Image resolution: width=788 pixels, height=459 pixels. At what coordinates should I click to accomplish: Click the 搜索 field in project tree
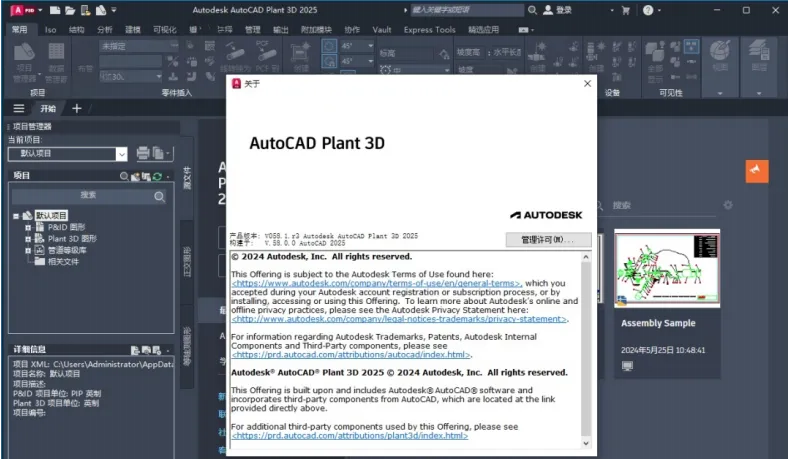coord(88,197)
